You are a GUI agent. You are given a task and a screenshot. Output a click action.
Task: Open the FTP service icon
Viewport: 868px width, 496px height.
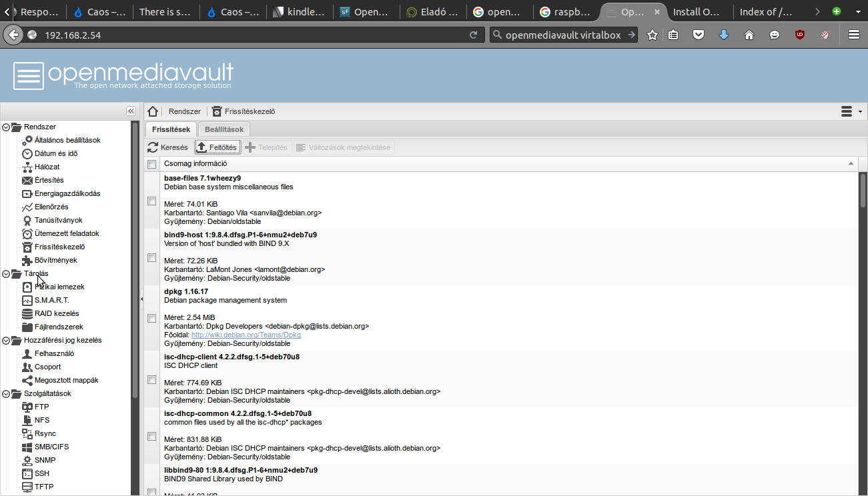pos(27,407)
